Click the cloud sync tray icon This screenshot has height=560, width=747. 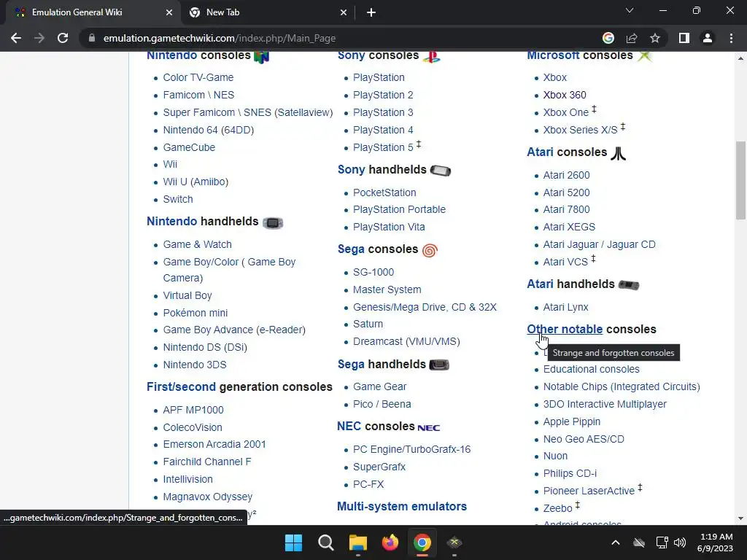(x=639, y=542)
